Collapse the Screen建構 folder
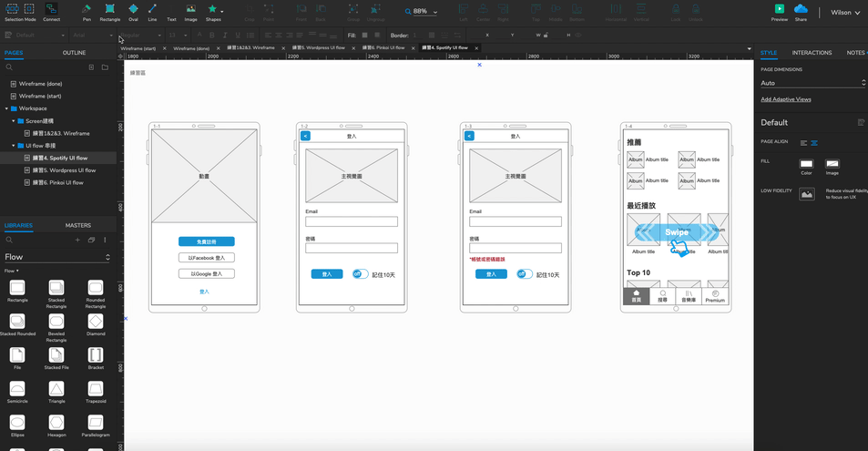This screenshot has width=868, height=451. 14,121
